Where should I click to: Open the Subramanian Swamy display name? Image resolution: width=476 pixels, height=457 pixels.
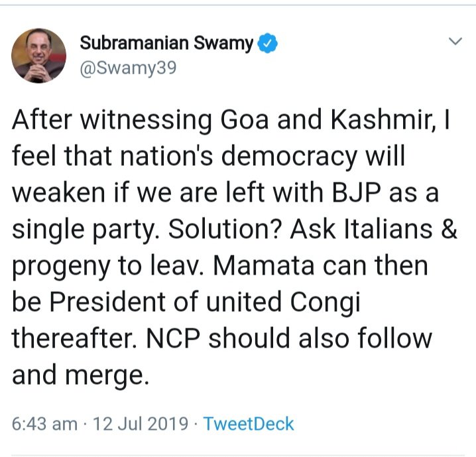point(166,44)
